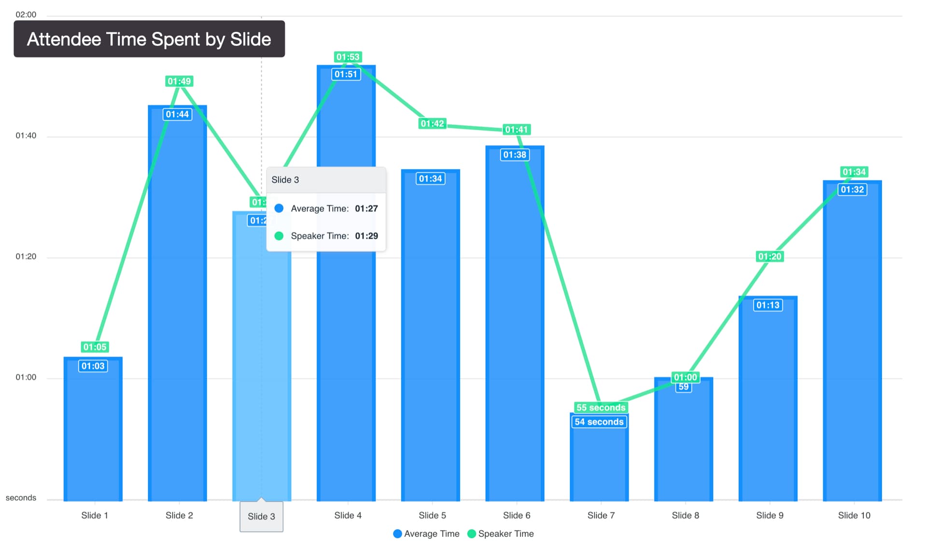Click the 01:20 speaker time marker
Screen dimensions: 927x560
pyautogui.click(x=770, y=256)
